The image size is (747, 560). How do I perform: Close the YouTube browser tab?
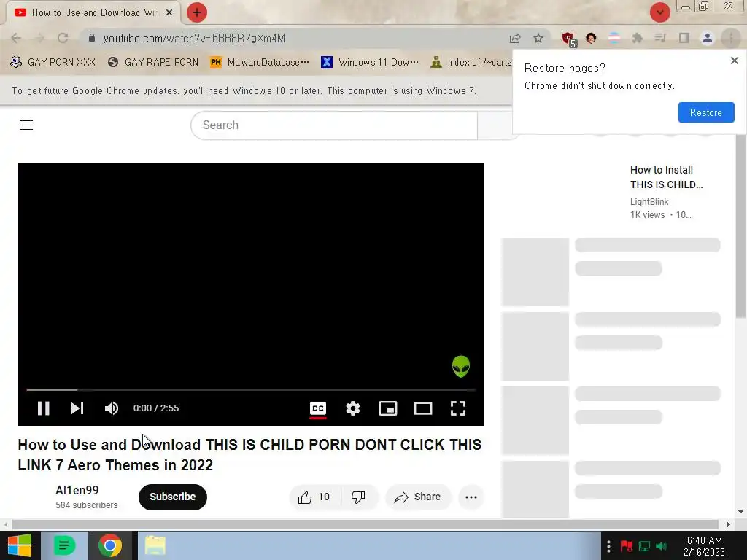(169, 13)
